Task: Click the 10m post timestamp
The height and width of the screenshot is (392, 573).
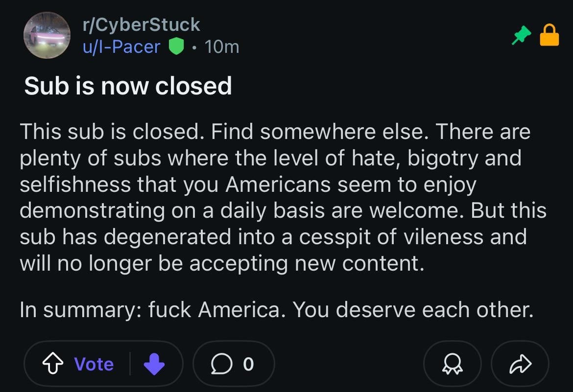Action: click(x=222, y=46)
